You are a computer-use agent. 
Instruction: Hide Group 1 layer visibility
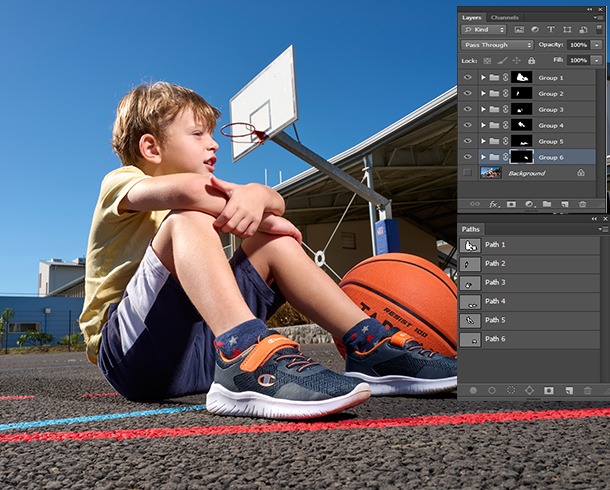click(x=468, y=77)
